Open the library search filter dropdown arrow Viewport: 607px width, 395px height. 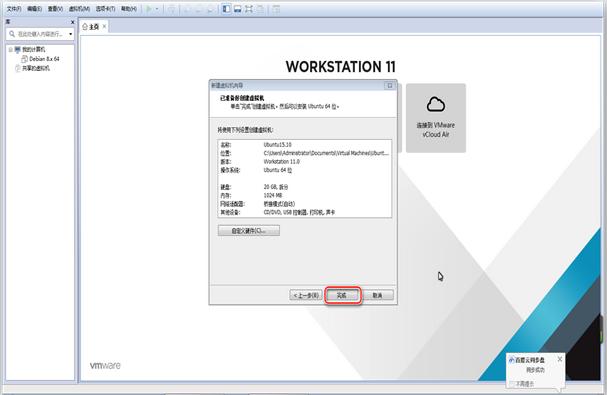[70, 34]
